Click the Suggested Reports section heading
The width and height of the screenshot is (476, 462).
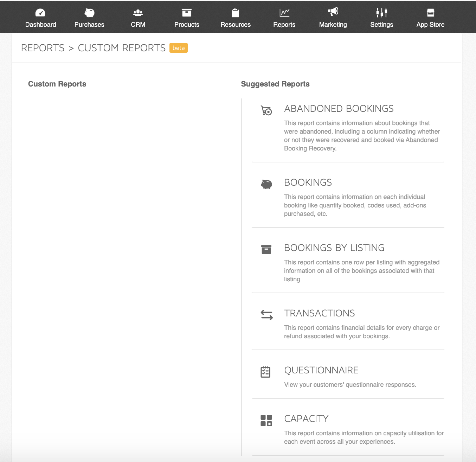[x=275, y=84]
